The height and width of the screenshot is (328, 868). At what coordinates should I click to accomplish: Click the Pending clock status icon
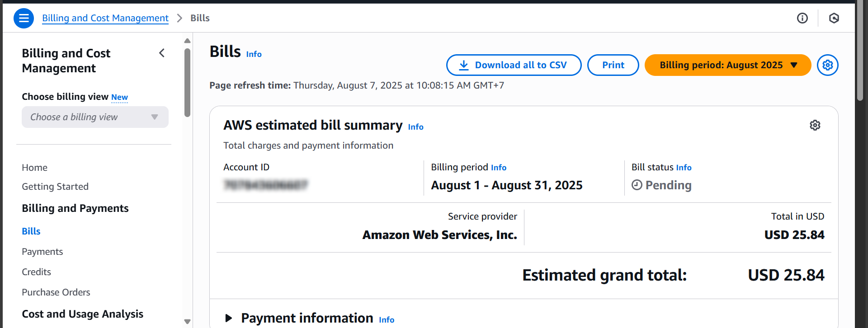(x=637, y=185)
